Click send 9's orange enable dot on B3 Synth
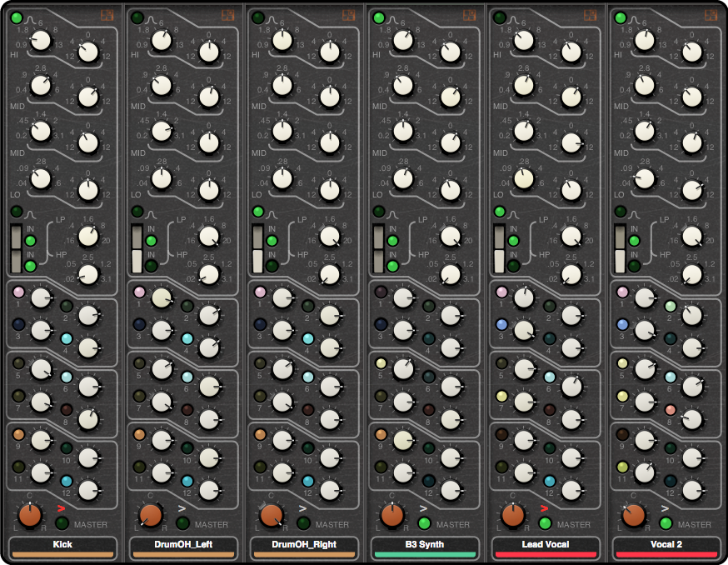Viewport: 728px width, 565px height. (x=381, y=432)
